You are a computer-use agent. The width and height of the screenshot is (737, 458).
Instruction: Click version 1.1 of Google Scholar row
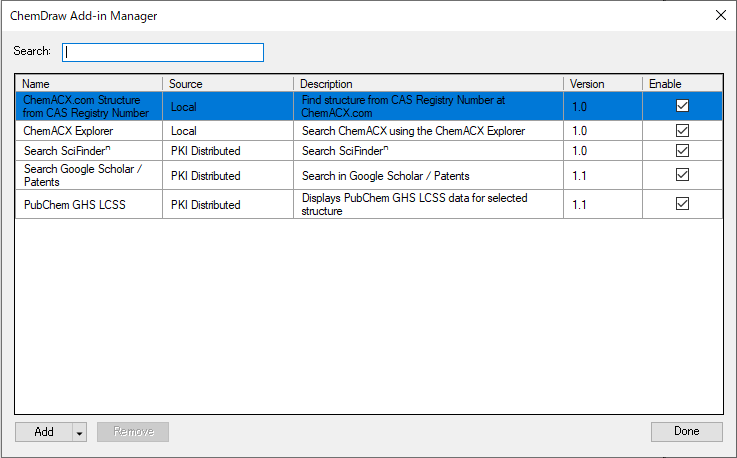point(579,176)
